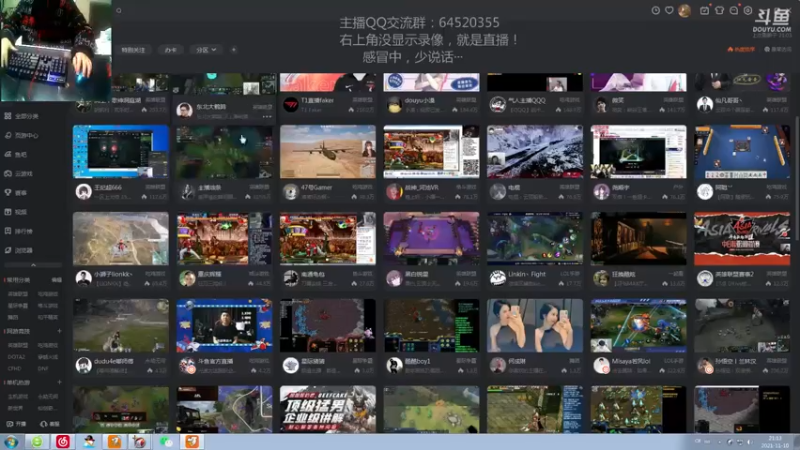Open the two women selfie stream thumbnail

point(535,326)
